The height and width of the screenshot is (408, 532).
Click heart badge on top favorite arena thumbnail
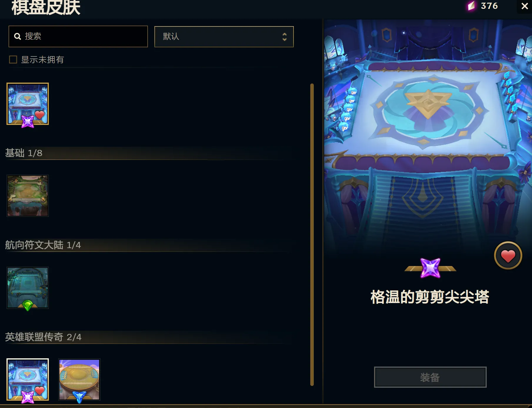coord(40,115)
